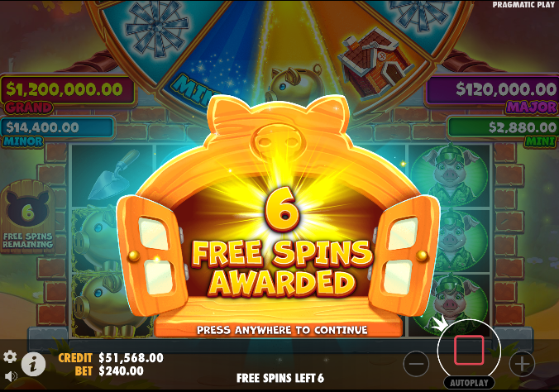
Task: Click Press Anywhere To Continue banner
Action: pyautogui.click(x=282, y=330)
